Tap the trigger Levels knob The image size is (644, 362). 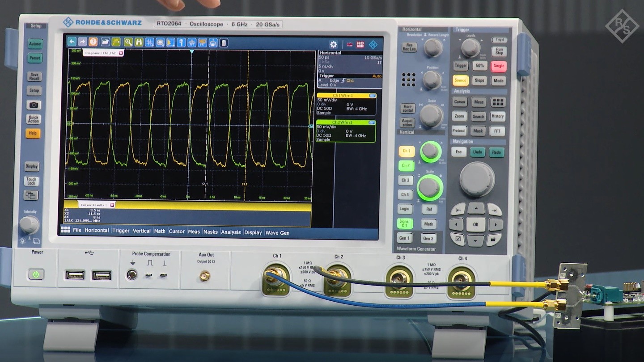coord(470,47)
